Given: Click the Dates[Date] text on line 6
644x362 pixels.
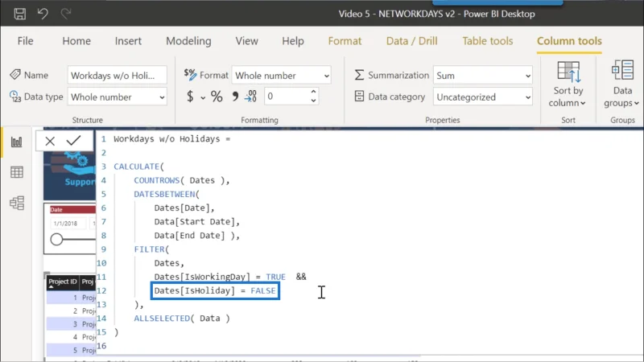Looking at the screenshot, I should coord(182,208).
